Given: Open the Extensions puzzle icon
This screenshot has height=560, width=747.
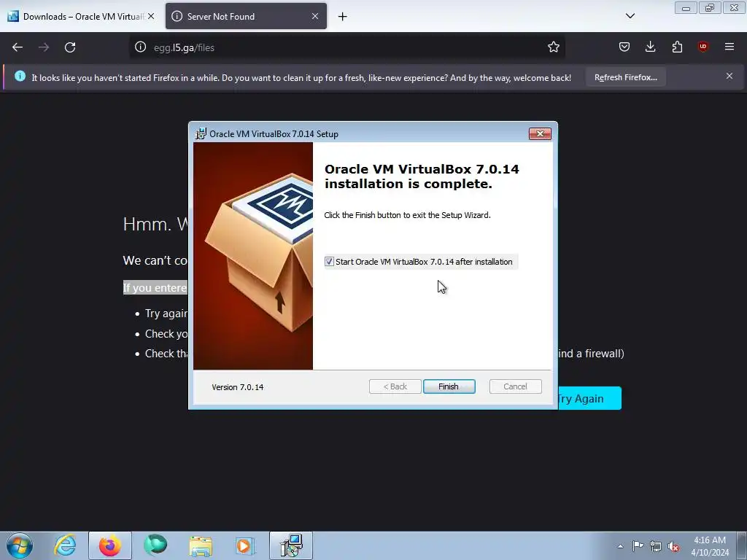Looking at the screenshot, I should [x=677, y=47].
